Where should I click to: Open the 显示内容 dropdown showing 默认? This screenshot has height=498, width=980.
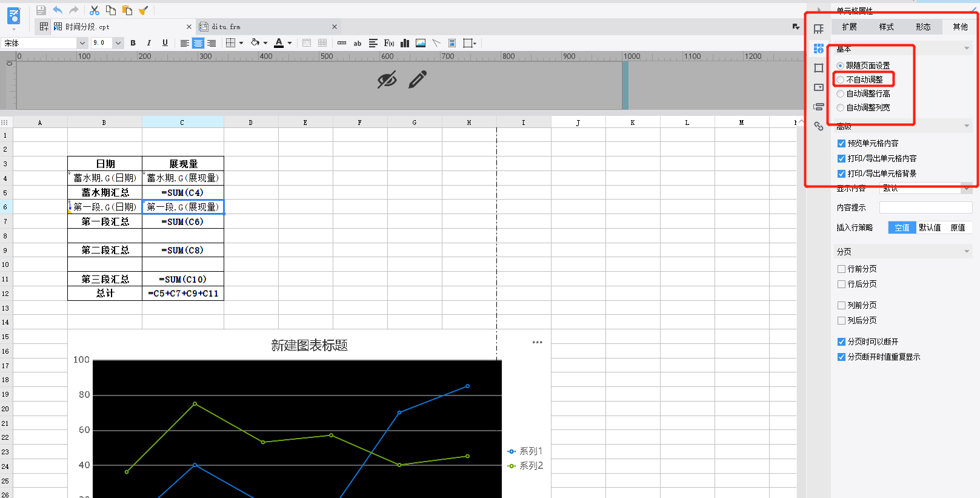tap(926, 189)
